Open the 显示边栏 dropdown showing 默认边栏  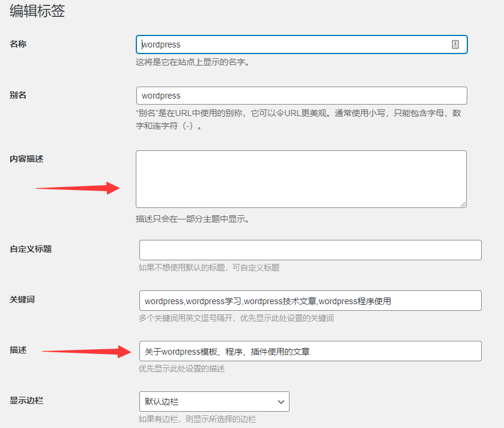[x=214, y=402]
